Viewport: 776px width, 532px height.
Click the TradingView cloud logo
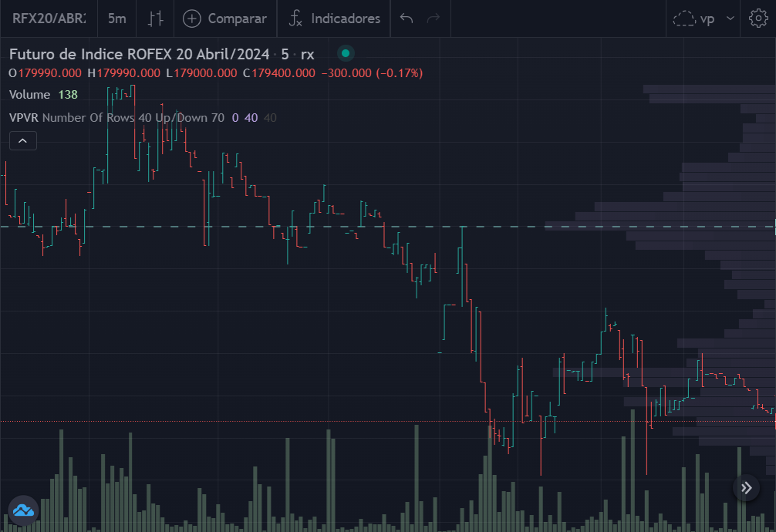pos(23,510)
